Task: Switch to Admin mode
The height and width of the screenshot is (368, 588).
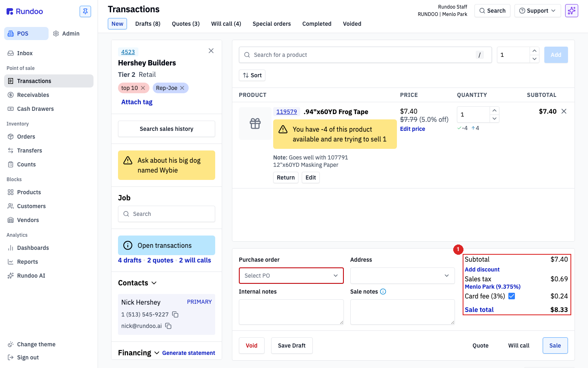Action: click(x=66, y=34)
